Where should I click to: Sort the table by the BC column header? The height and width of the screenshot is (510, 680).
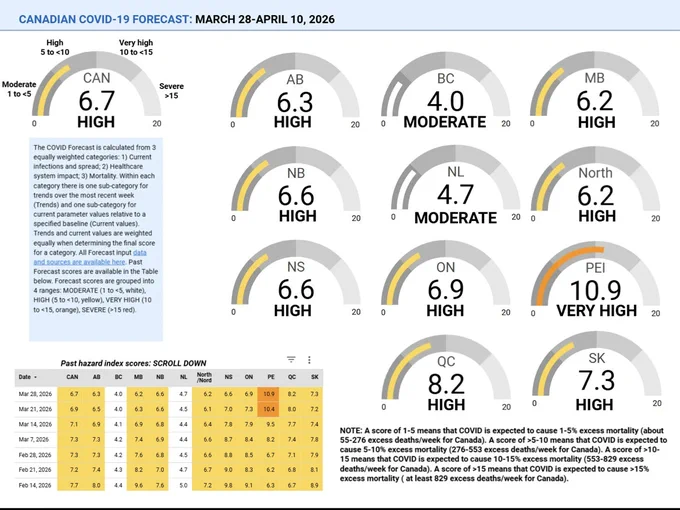(x=118, y=377)
